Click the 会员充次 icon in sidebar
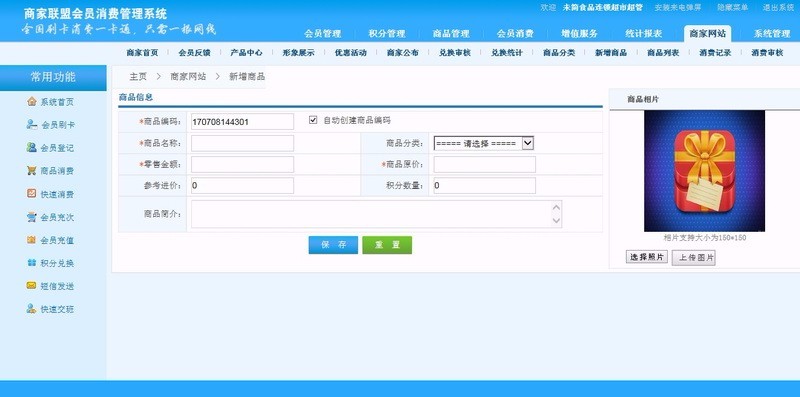800x397 pixels. tap(32, 217)
